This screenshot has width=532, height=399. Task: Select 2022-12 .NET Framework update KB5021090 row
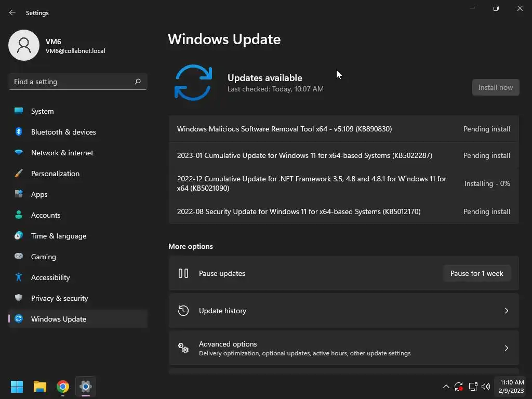click(x=344, y=183)
